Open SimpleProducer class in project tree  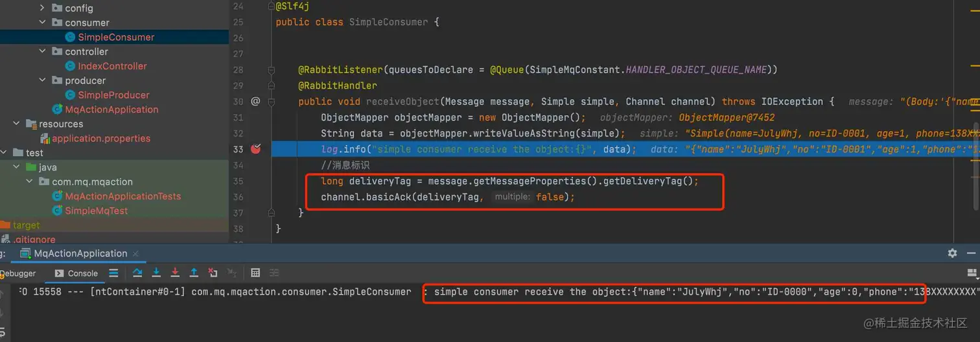113,95
